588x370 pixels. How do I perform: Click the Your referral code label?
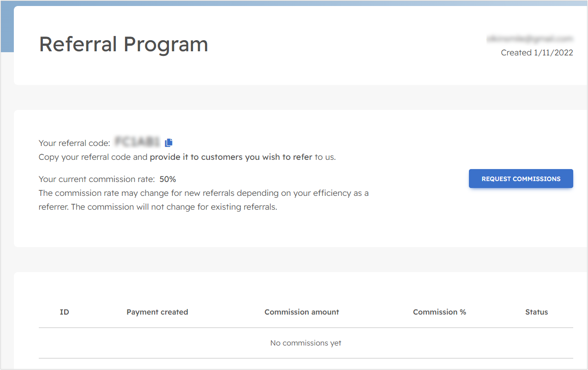pos(74,143)
